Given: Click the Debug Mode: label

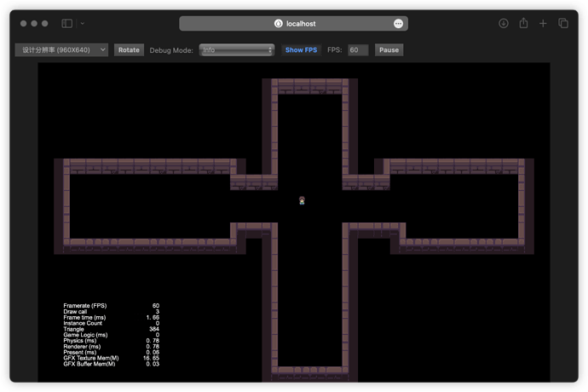Looking at the screenshot, I should point(171,50).
